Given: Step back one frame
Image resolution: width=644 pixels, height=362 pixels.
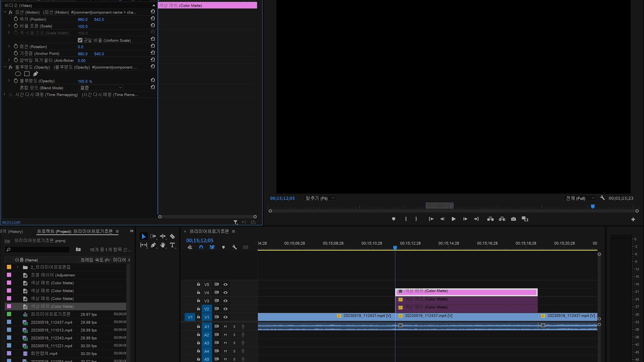Looking at the screenshot, I should (x=442, y=219).
